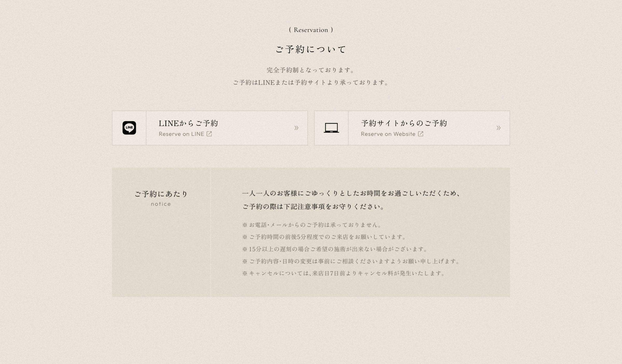Image resolution: width=622 pixels, height=364 pixels.
Task: Click the Reserve on LINE subtitle
Action: pyautogui.click(x=181, y=134)
